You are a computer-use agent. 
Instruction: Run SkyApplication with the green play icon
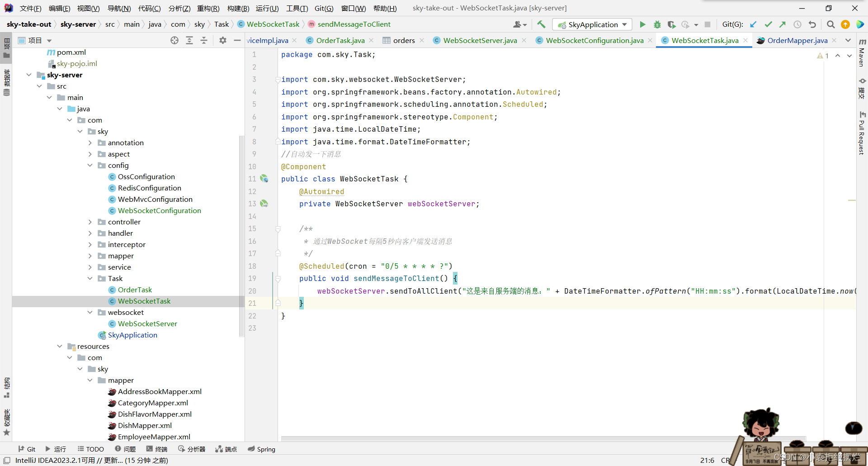pos(642,24)
